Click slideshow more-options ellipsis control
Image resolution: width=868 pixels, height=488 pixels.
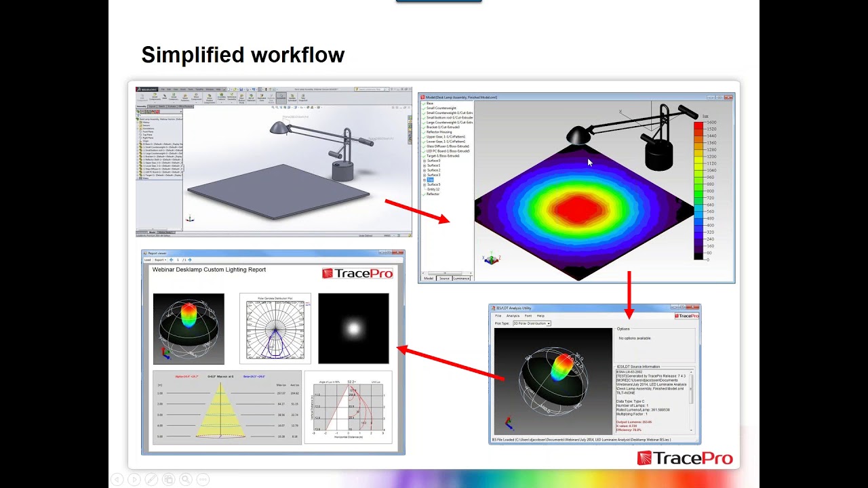(203, 479)
